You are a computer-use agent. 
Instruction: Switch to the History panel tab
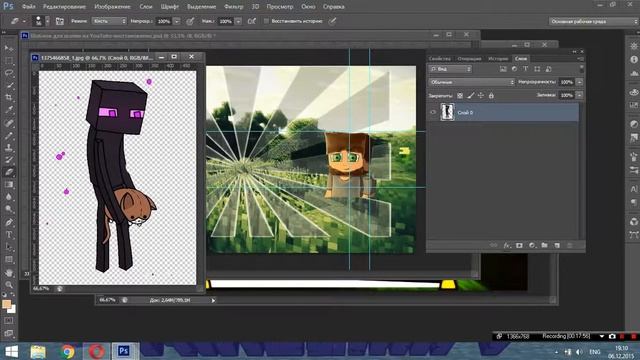coord(498,59)
